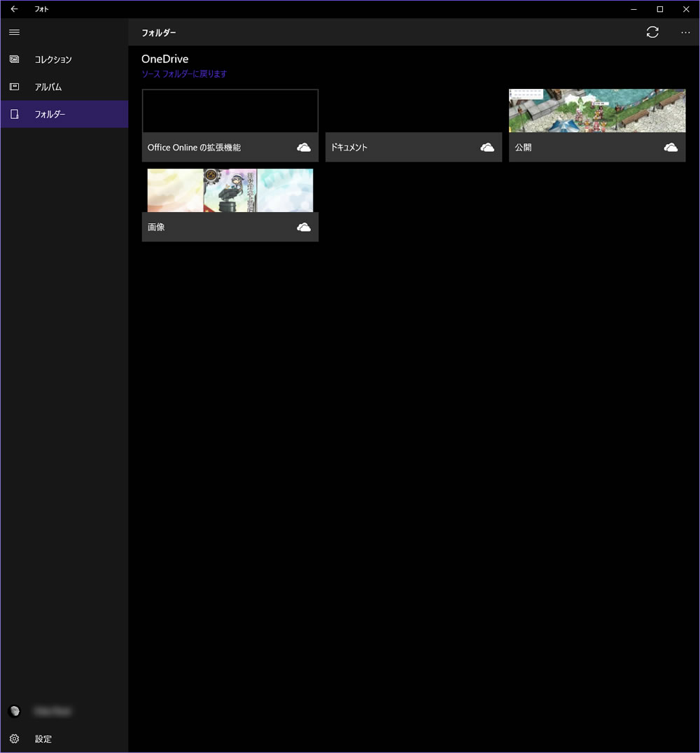Open the ドキュメント folder label
The height and width of the screenshot is (753, 700).
349,148
